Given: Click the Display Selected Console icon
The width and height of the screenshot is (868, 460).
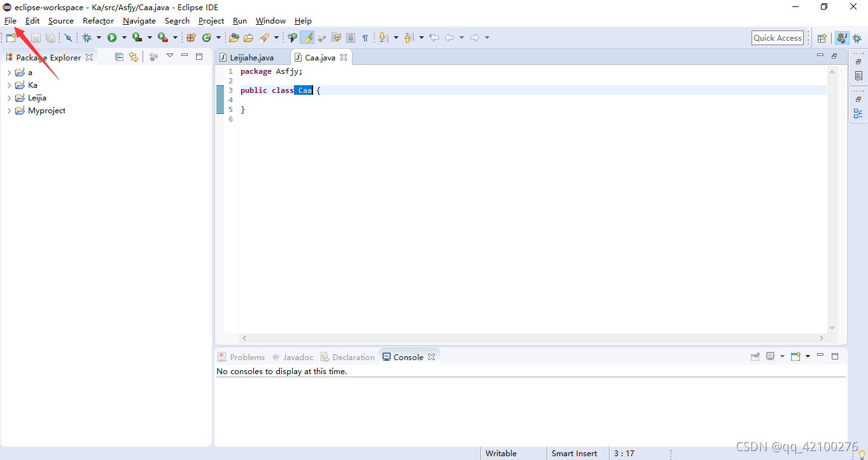Looking at the screenshot, I should coord(771,356).
